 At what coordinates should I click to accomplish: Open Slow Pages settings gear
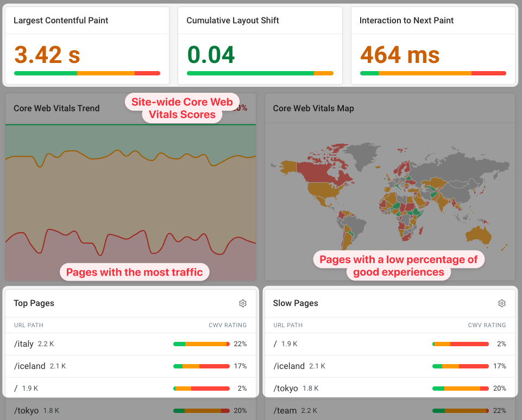[x=502, y=303]
